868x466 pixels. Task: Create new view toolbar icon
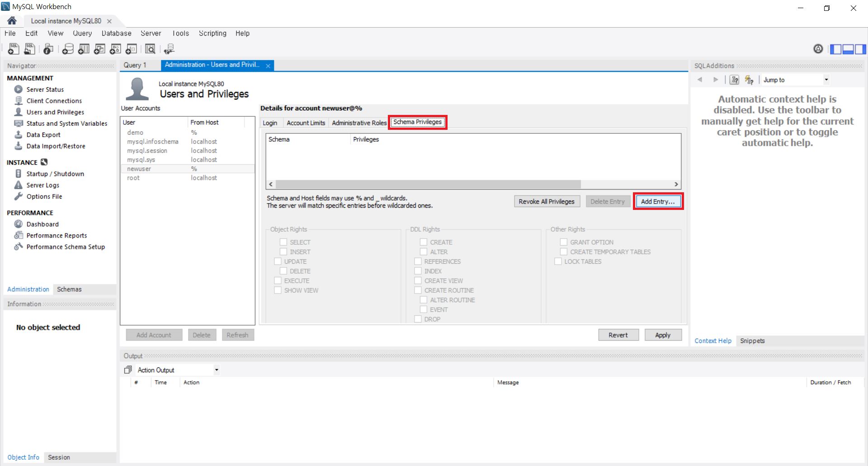[x=99, y=49]
